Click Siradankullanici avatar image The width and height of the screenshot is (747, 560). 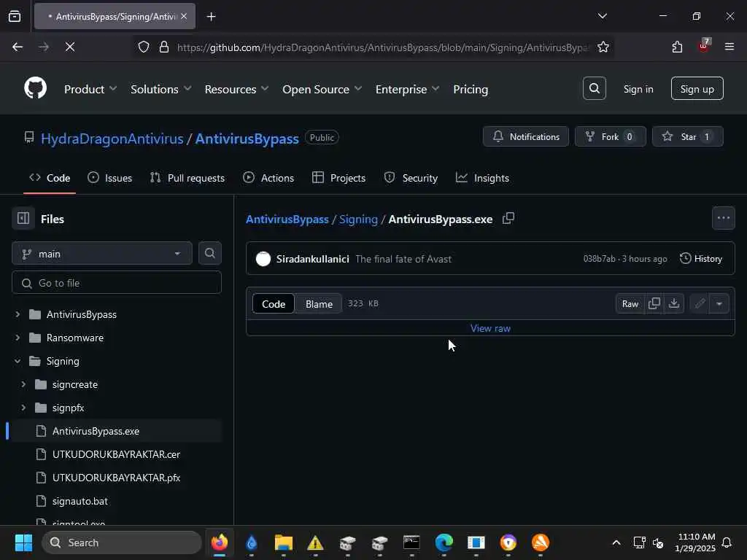tap(263, 259)
